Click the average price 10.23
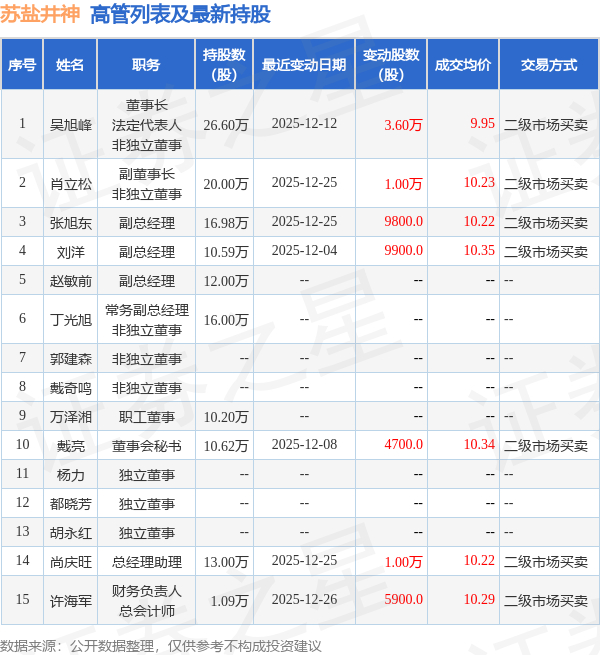The width and height of the screenshot is (600, 655). coord(479,182)
